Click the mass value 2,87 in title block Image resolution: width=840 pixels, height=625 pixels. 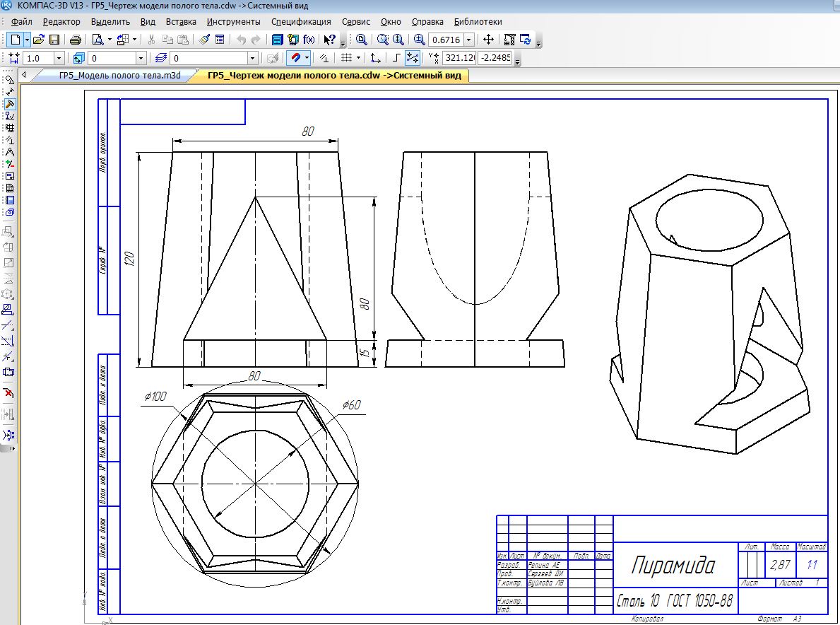[x=780, y=564]
